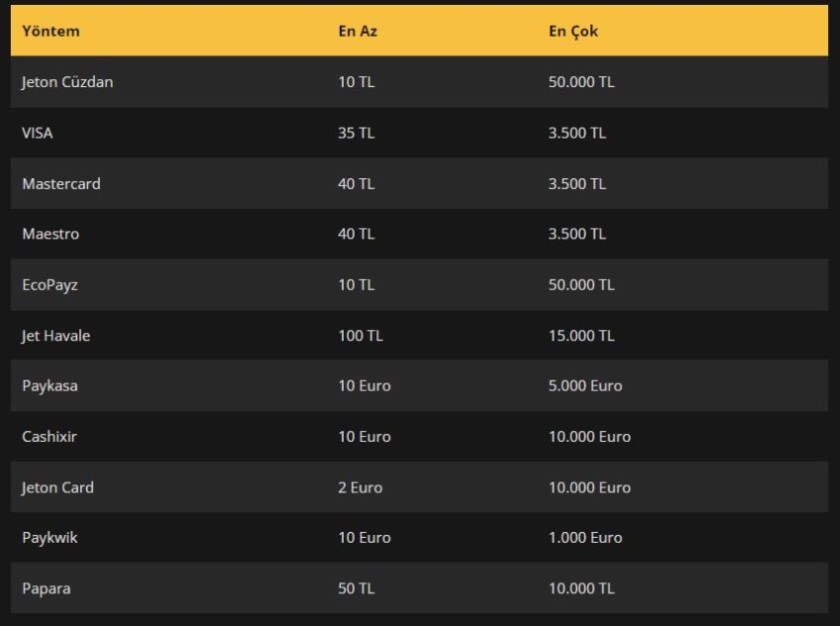Click the Jet Havale method
840x626 pixels.
pos(55,335)
